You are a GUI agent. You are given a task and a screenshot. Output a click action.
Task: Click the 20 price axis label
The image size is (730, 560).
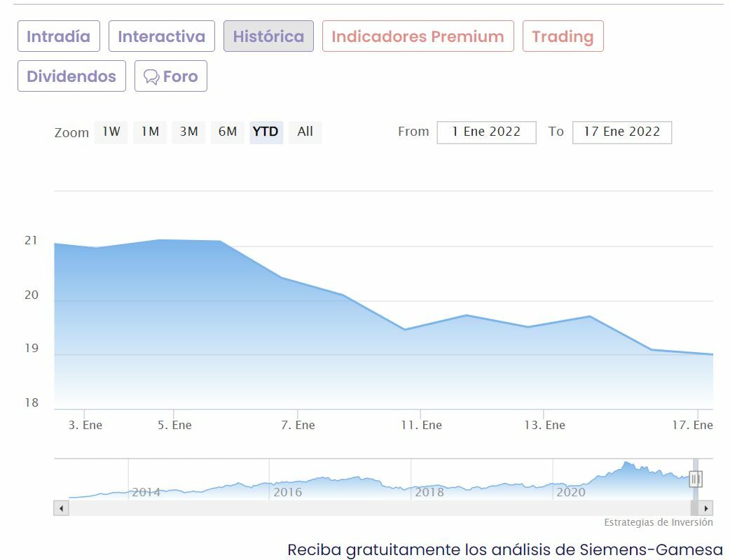pos(32,295)
